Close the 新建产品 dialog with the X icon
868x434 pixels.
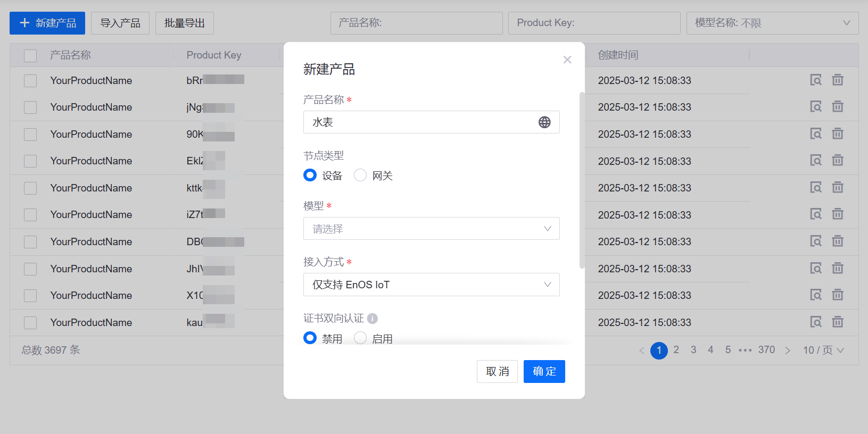click(x=567, y=60)
